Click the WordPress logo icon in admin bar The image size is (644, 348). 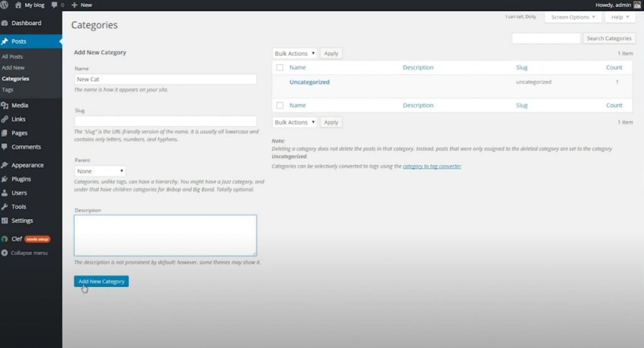click(4, 4)
